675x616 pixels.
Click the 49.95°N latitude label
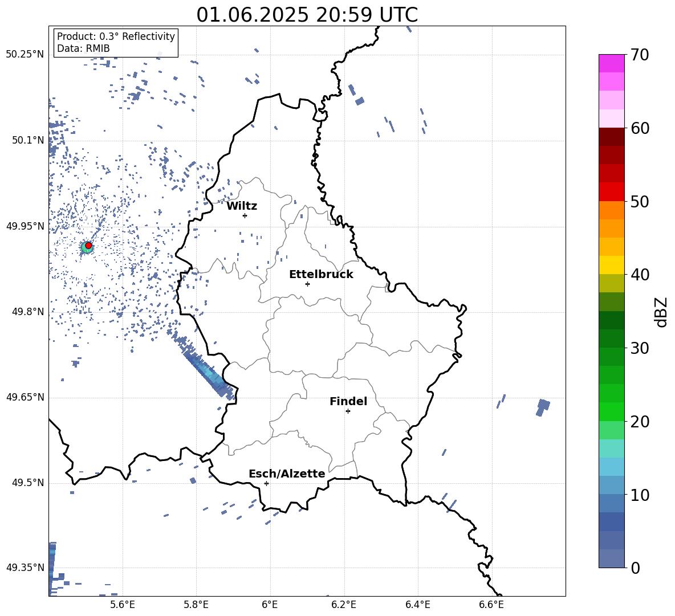(25, 226)
